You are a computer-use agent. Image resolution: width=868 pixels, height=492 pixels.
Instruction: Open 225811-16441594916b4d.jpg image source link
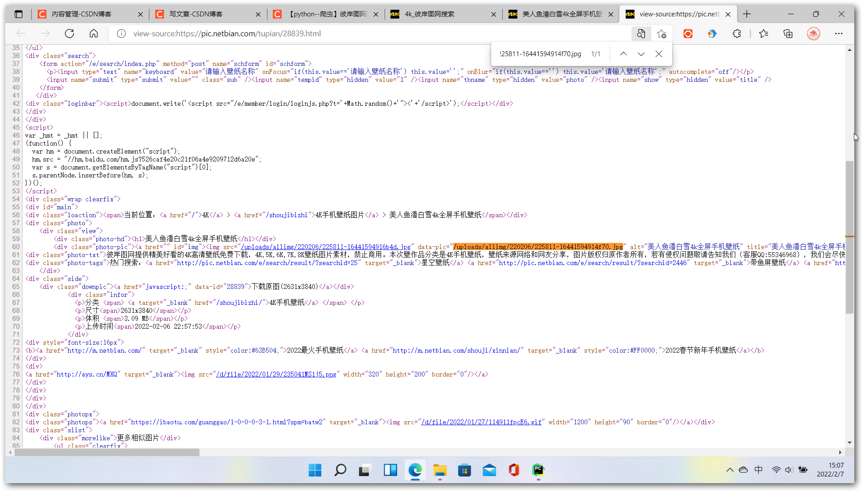click(325, 247)
